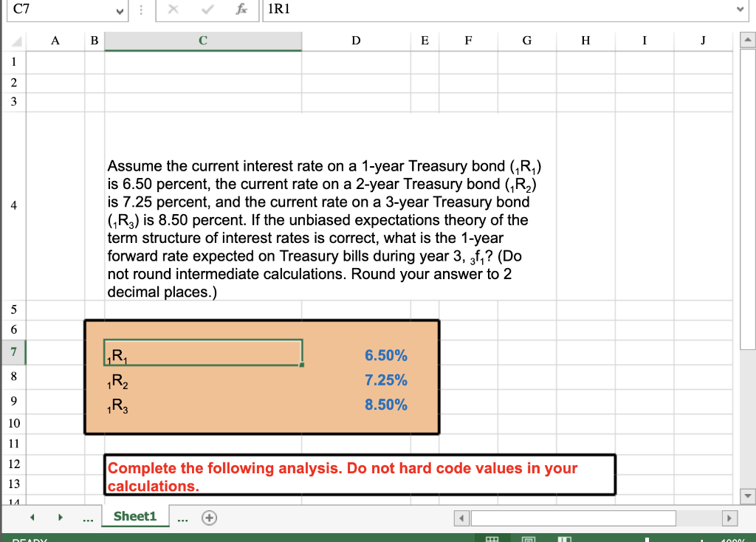
Task: Switch to Page Layout view icon
Action: 529,539
